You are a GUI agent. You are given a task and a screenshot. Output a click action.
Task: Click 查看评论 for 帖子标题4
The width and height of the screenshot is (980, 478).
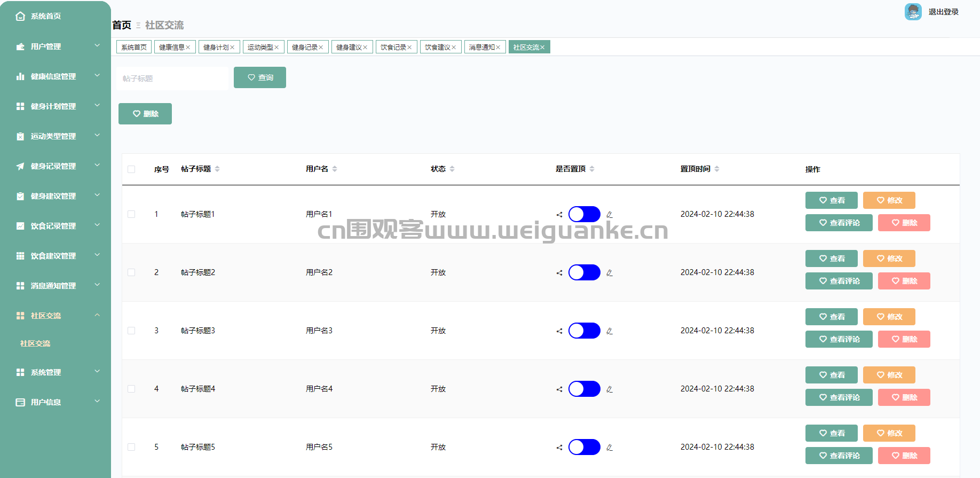839,397
